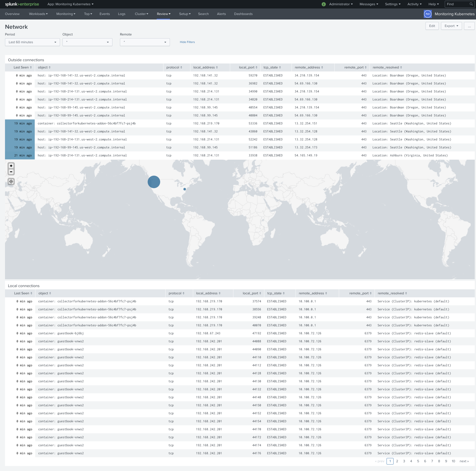Screen dimensions: 476x471
Task: Go to the Search page
Action: pos(203,14)
